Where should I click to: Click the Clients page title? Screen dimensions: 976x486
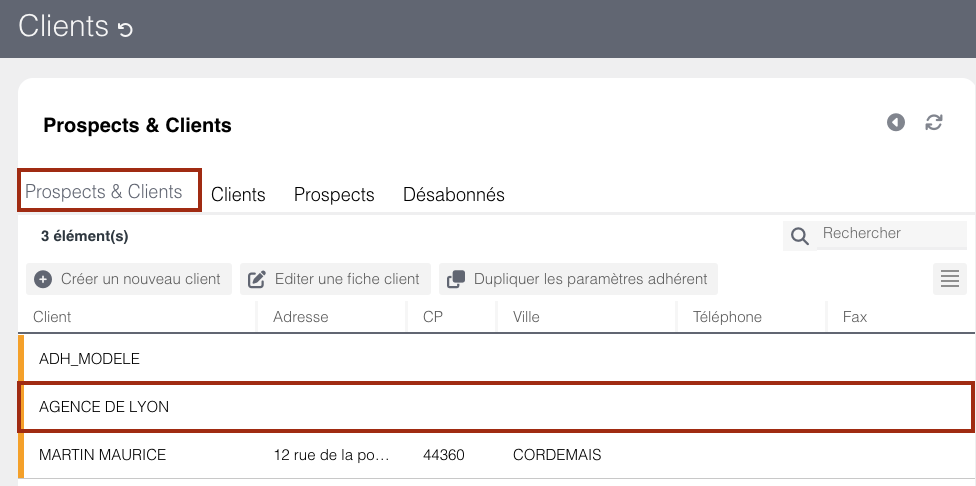click(63, 27)
